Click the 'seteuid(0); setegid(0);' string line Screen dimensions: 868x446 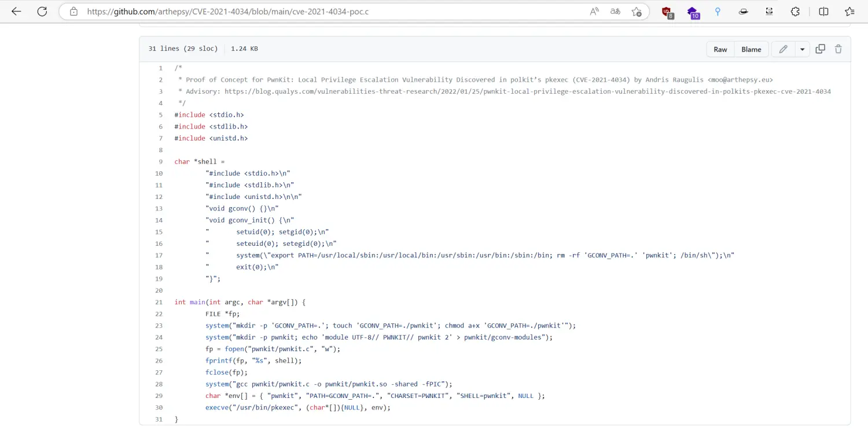271,244
